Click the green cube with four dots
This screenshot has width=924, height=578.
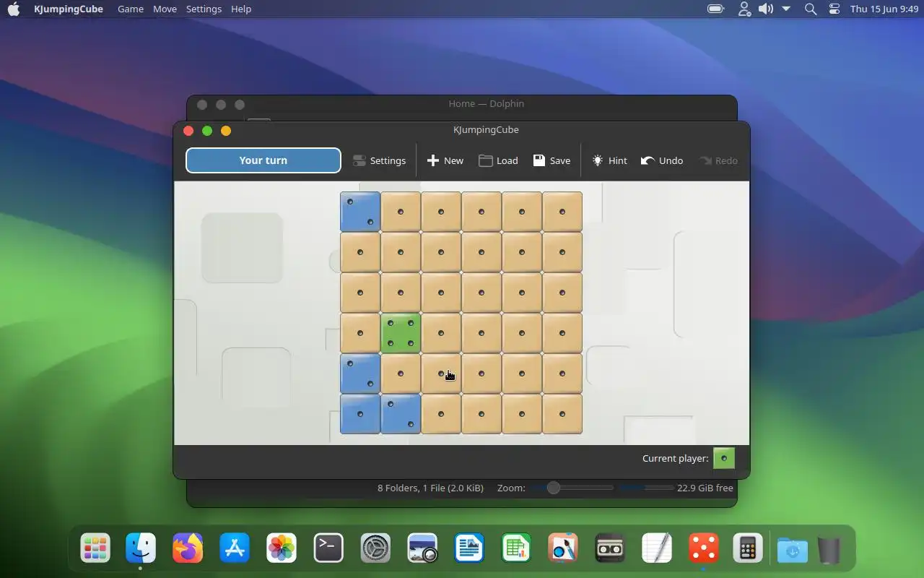tap(401, 333)
